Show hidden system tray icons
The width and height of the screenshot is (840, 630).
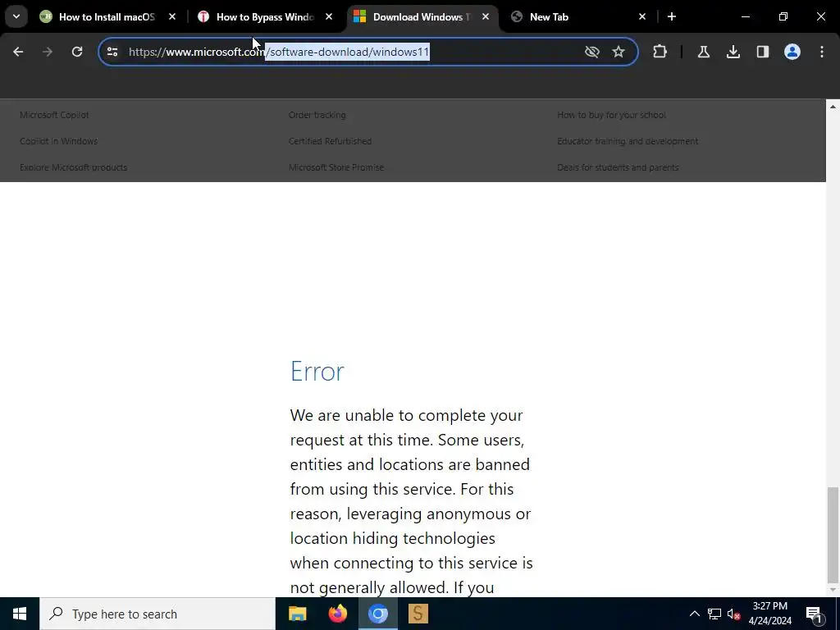tap(694, 614)
